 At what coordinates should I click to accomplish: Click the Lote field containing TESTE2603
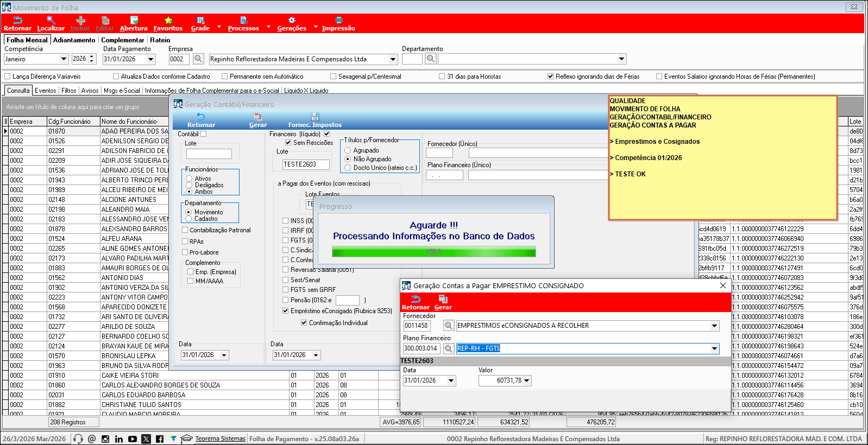[x=306, y=164]
